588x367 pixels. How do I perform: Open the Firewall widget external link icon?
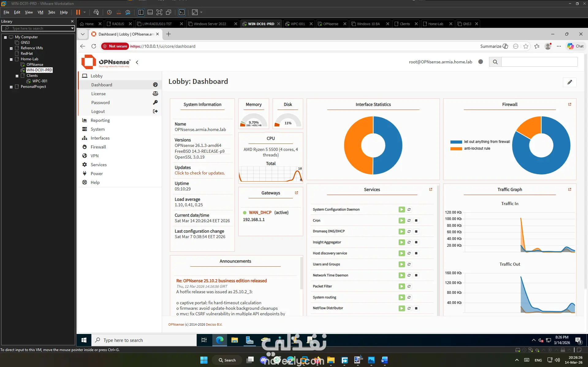coord(570,104)
